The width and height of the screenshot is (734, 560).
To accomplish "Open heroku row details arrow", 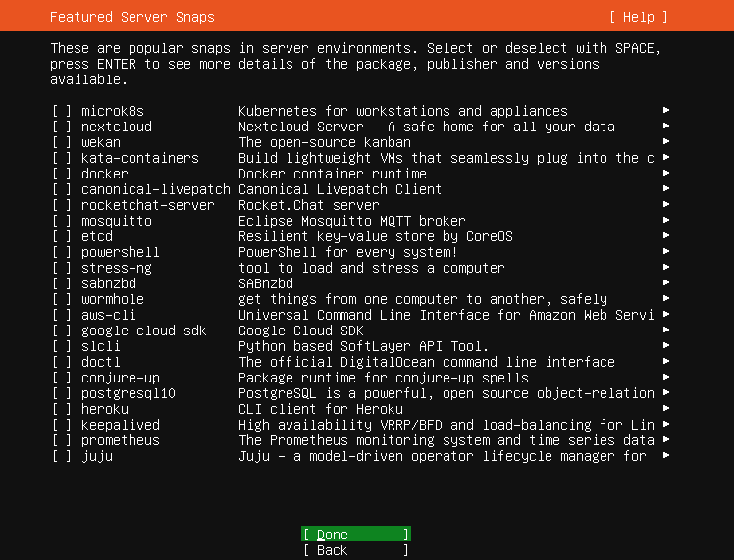I will pyautogui.click(x=666, y=408).
